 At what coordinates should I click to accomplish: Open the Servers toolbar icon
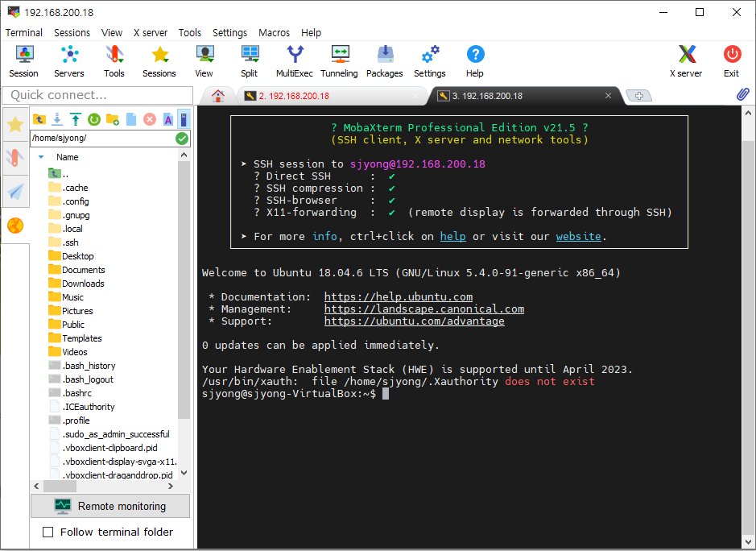(69, 61)
